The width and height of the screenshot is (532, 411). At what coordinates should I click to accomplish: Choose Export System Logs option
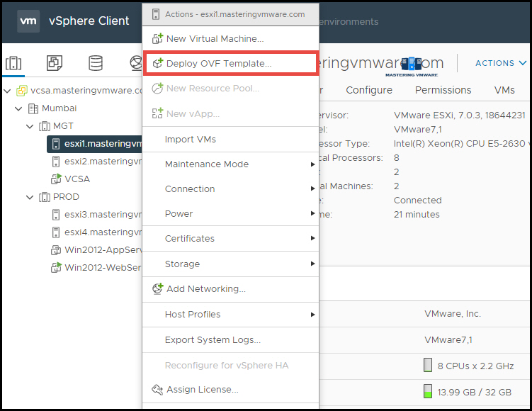pos(230,340)
